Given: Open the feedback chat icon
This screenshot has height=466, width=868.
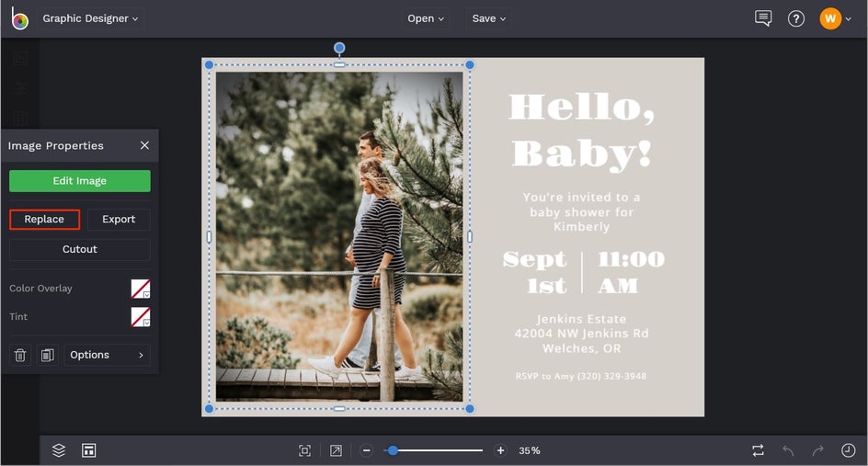Looking at the screenshot, I should click(762, 18).
